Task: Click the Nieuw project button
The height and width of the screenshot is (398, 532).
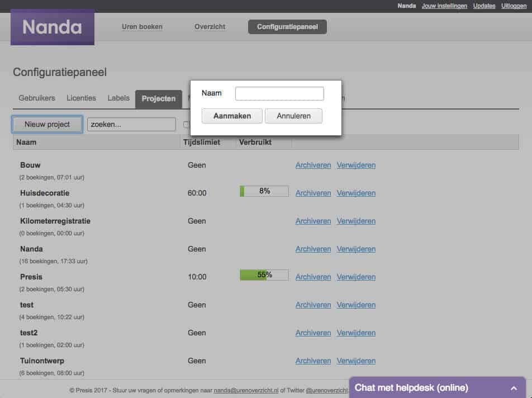Action: click(47, 124)
